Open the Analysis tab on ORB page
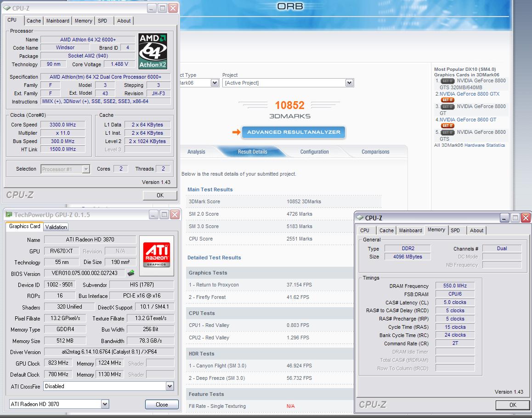This screenshot has height=418, width=532. (197, 152)
